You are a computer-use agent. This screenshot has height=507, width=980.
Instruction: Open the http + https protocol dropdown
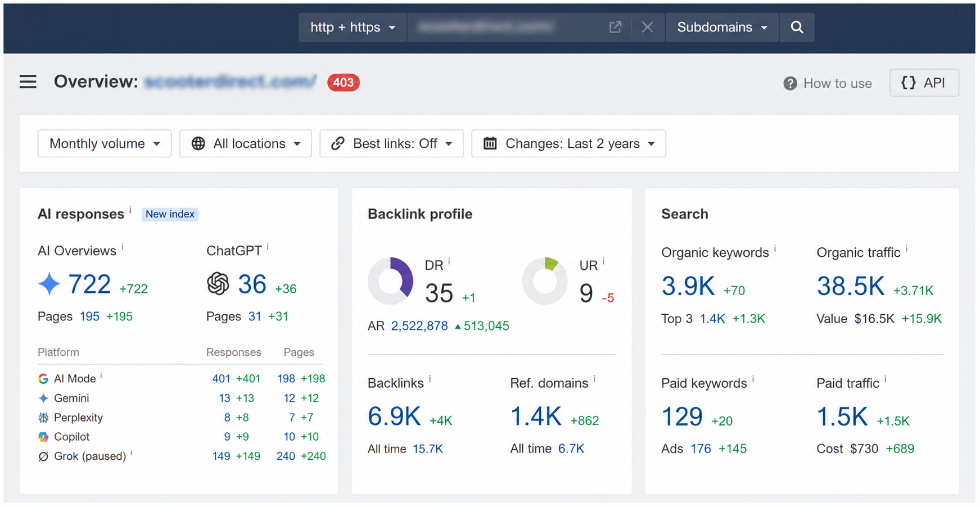(353, 27)
